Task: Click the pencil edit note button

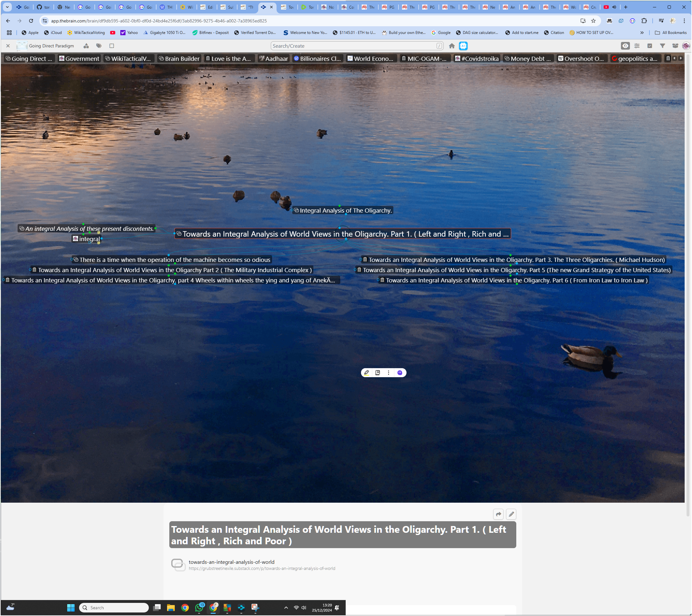Action: point(511,514)
